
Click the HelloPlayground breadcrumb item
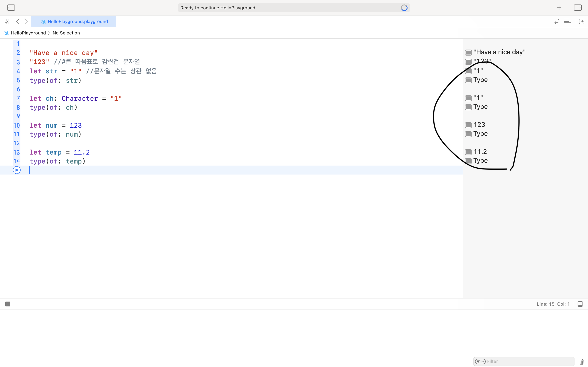(x=28, y=33)
